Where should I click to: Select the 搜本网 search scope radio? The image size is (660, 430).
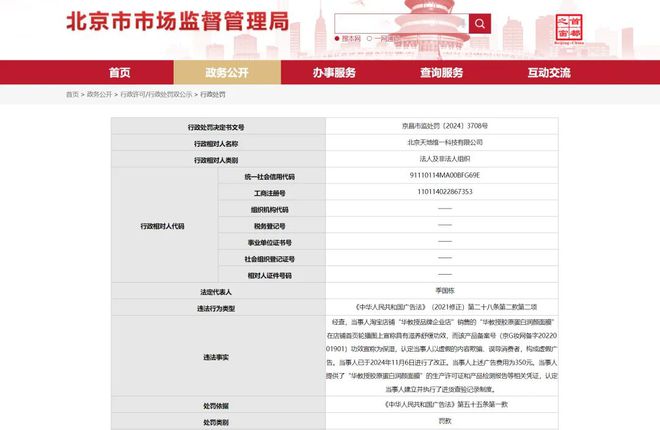(x=337, y=39)
